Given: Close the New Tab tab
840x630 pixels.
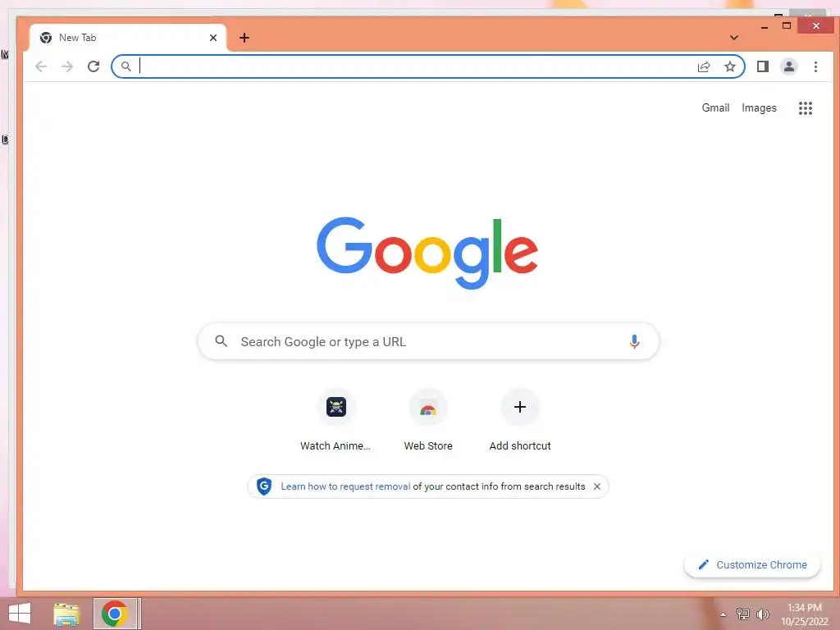Looking at the screenshot, I should click(x=213, y=38).
